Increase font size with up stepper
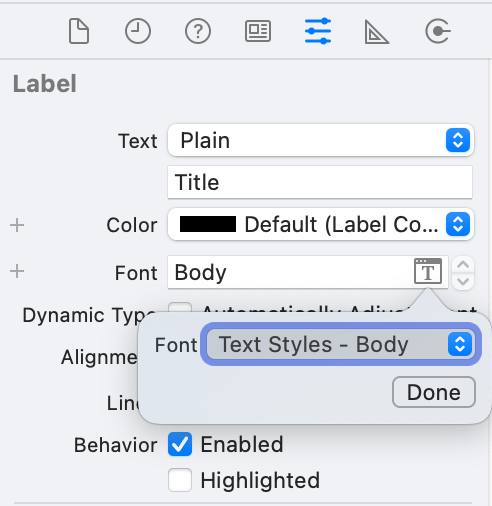Viewport: 492px width, 506px height. tap(463, 264)
